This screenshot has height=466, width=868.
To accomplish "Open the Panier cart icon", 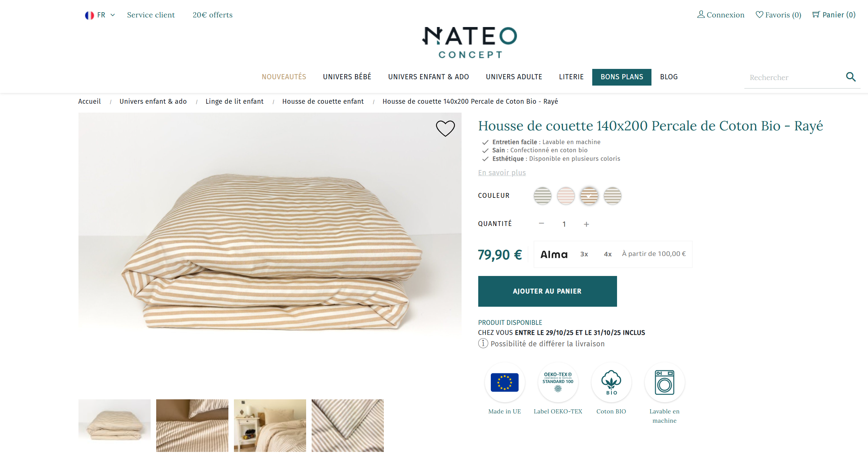I will click(816, 14).
